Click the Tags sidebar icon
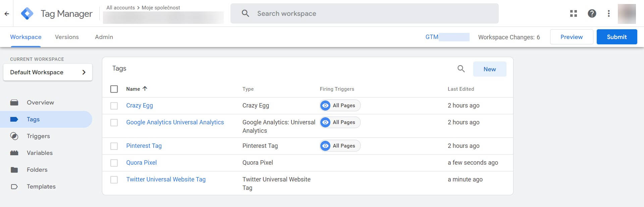 (14, 119)
